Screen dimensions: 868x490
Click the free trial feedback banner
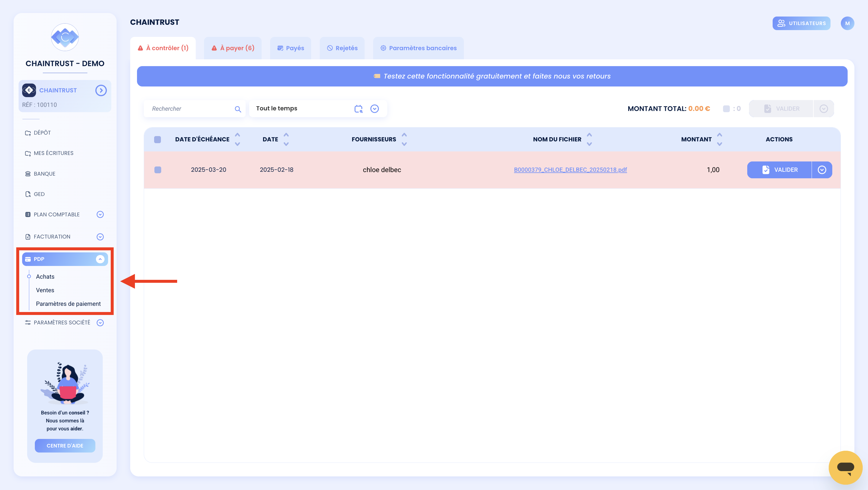(492, 76)
